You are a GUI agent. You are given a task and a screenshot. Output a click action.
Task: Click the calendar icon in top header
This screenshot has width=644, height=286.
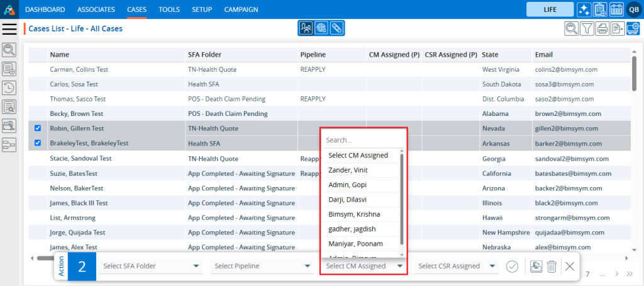point(616,9)
